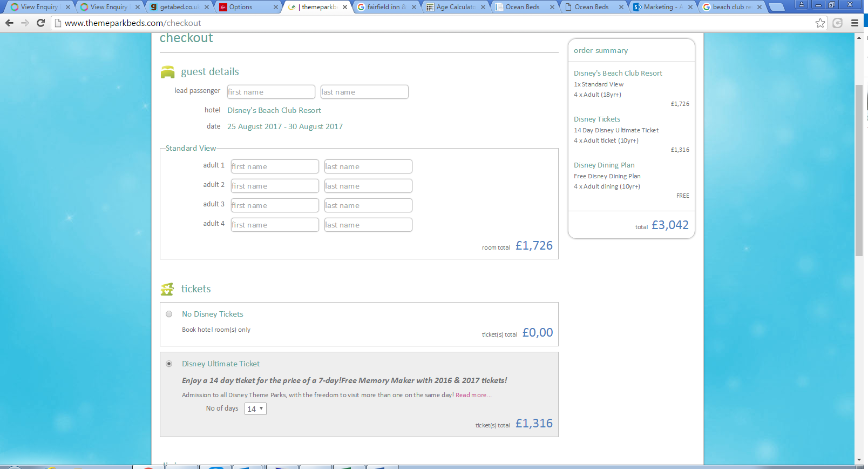Click Disney's Beach Club Resort in order summary
This screenshot has width=868, height=469.
coord(618,73)
